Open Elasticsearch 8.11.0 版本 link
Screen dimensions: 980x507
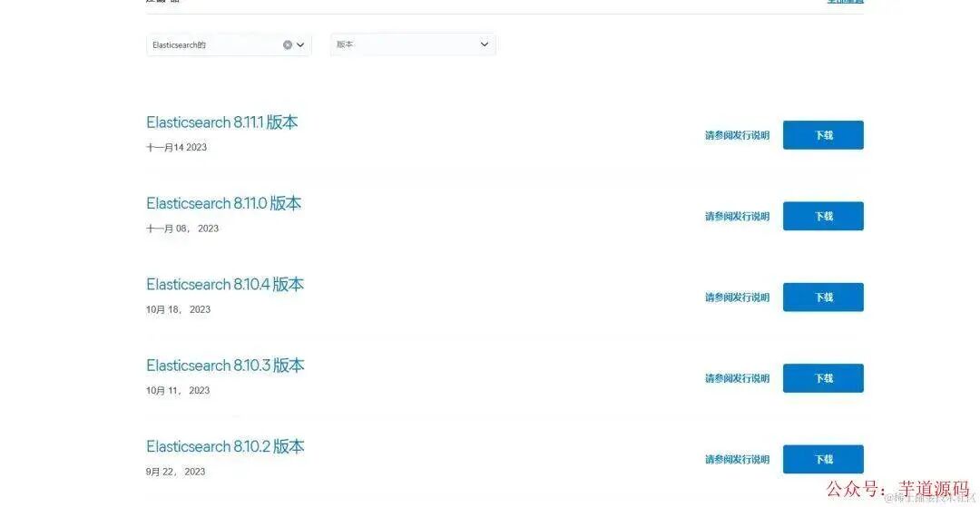[224, 203]
